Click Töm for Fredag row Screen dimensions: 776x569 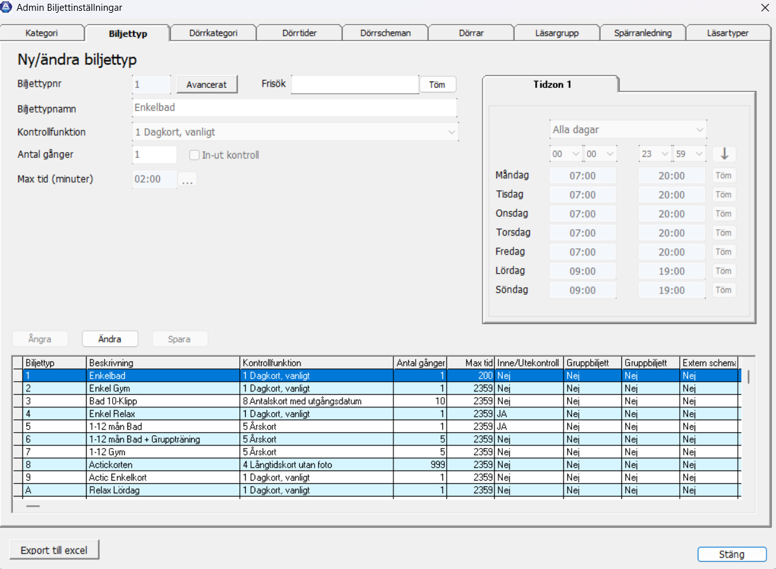[724, 252]
